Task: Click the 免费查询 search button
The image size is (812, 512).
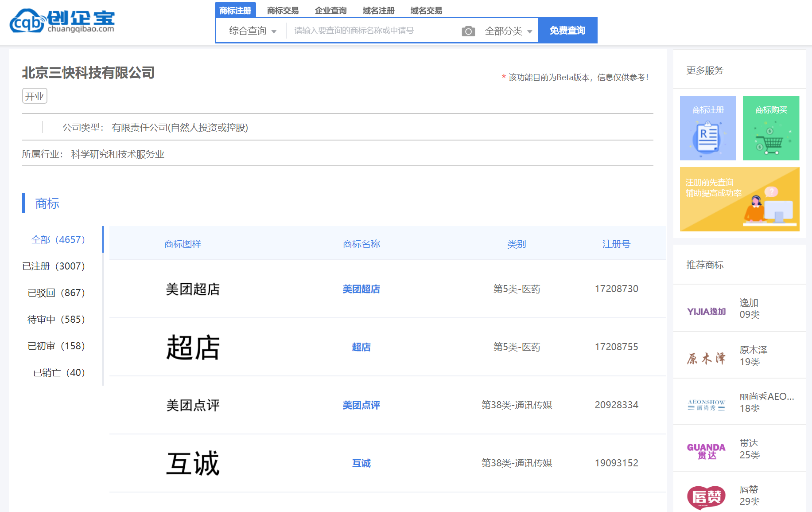Action: [x=567, y=30]
